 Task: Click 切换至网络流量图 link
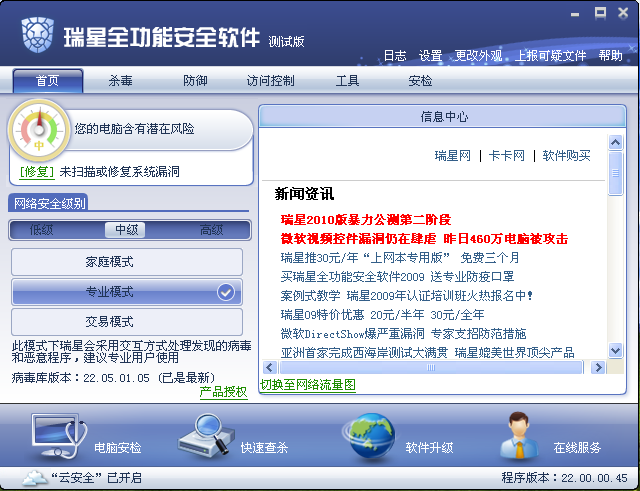(308, 384)
